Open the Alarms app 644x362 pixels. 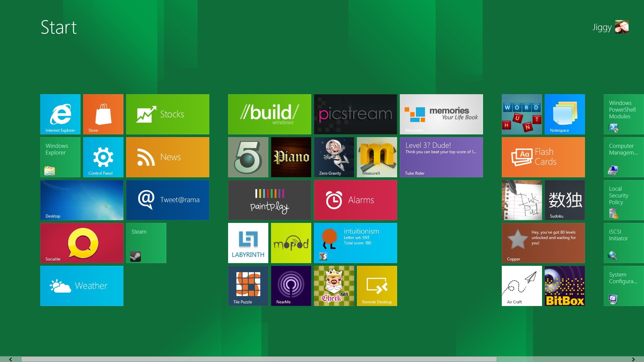[x=355, y=200]
